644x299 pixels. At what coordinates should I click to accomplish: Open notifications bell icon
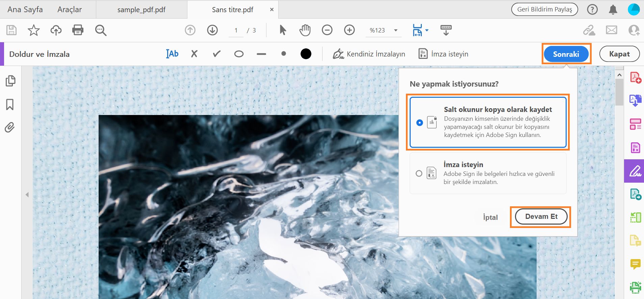(613, 9)
